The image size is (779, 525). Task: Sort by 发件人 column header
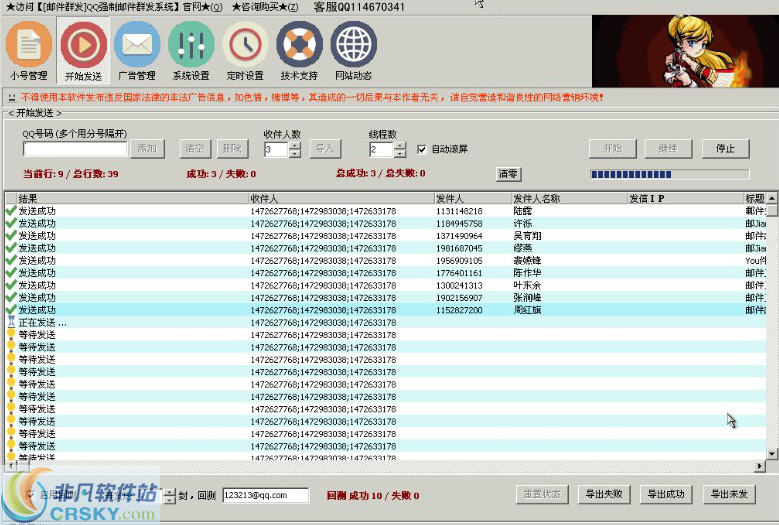[472, 199]
